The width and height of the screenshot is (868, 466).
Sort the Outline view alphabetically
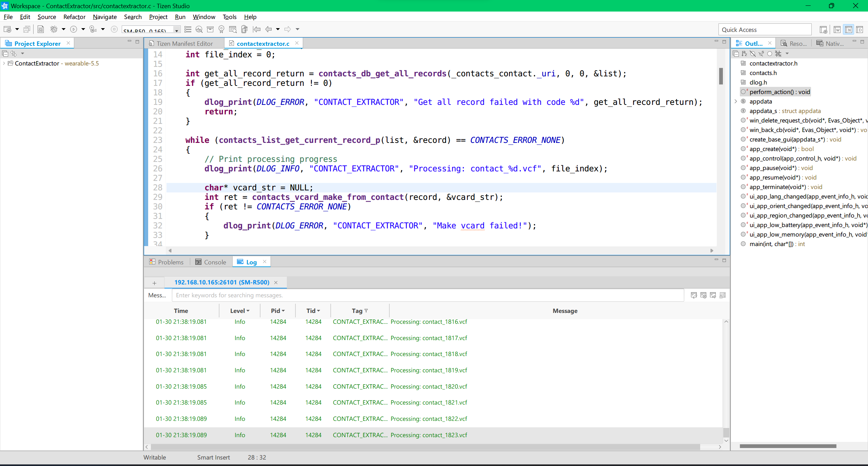[744, 54]
